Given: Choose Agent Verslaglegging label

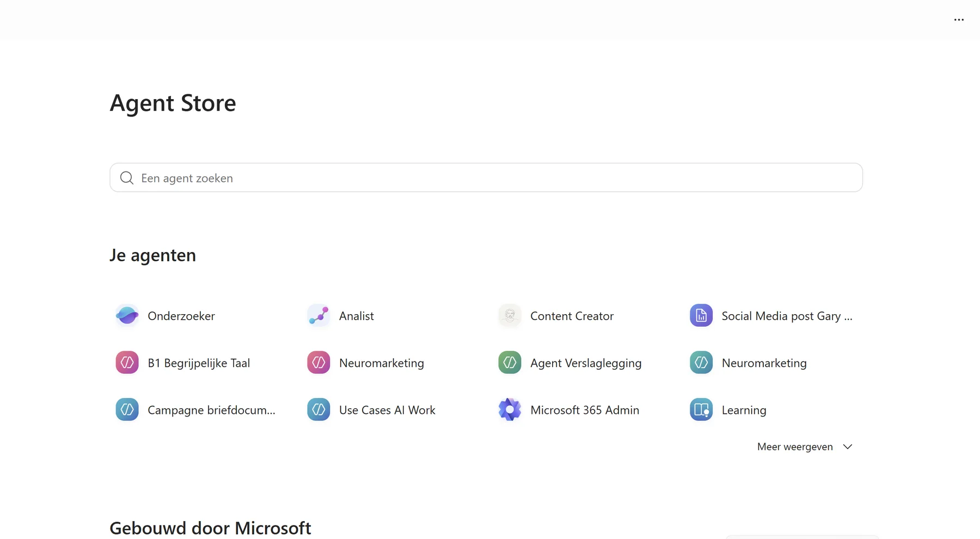Looking at the screenshot, I should point(586,363).
